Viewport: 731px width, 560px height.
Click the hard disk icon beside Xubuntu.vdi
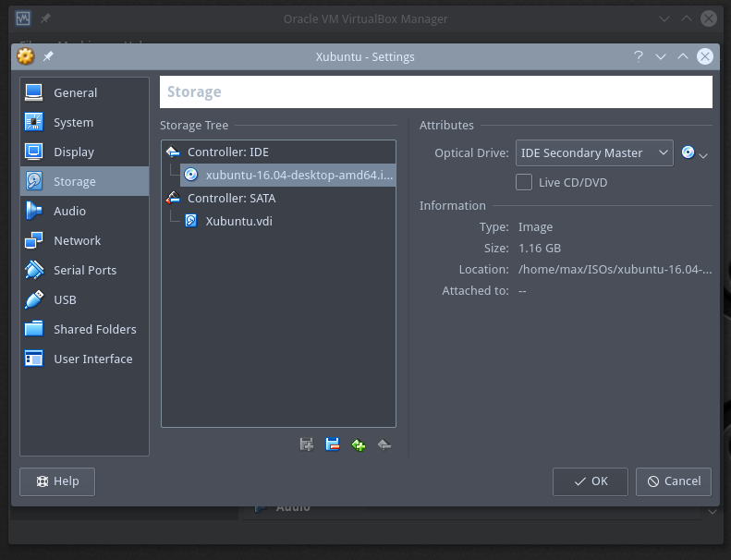(x=190, y=221)
